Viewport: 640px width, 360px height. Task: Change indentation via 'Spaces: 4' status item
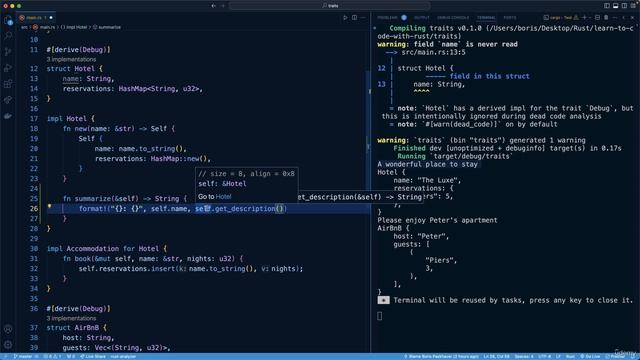coord(524,357)
